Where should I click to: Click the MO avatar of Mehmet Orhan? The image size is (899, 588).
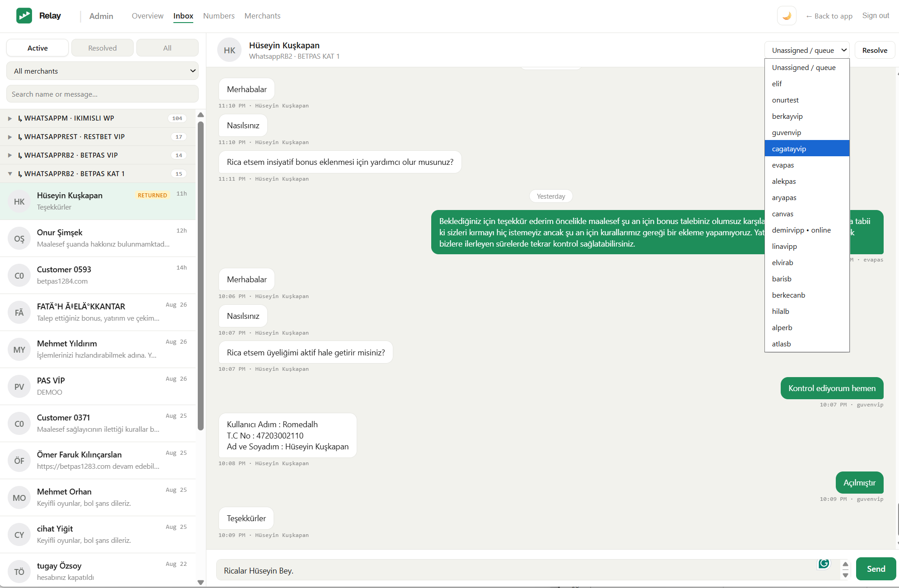(x=19, y=498)
